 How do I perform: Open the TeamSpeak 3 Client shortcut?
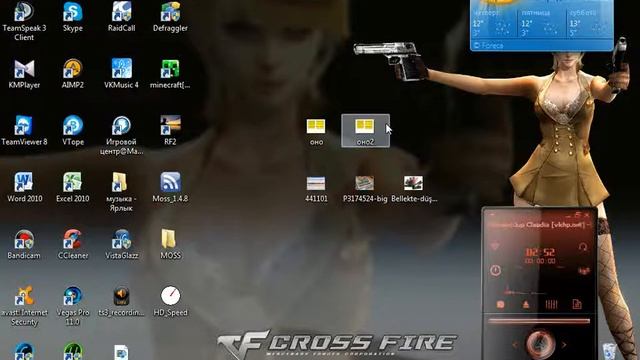click(24, 21)
